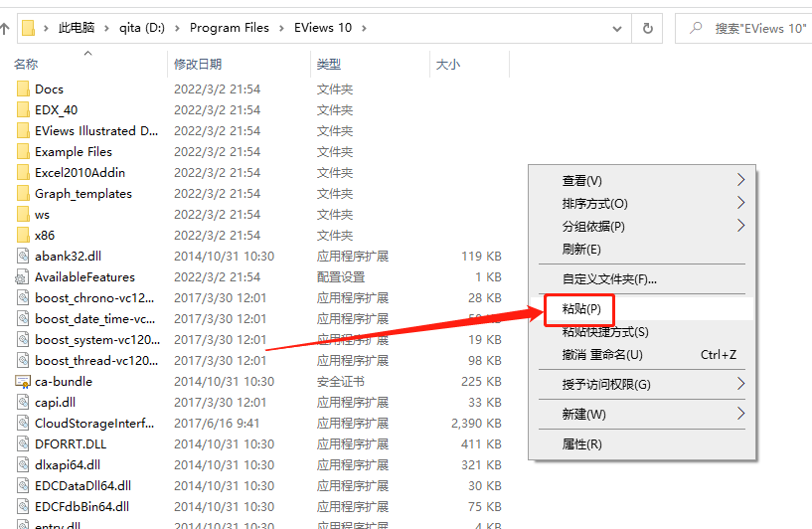Click the CloudStorageInterf file icon
Viewport: 812px width, 529px height.
tap(23, 424)
